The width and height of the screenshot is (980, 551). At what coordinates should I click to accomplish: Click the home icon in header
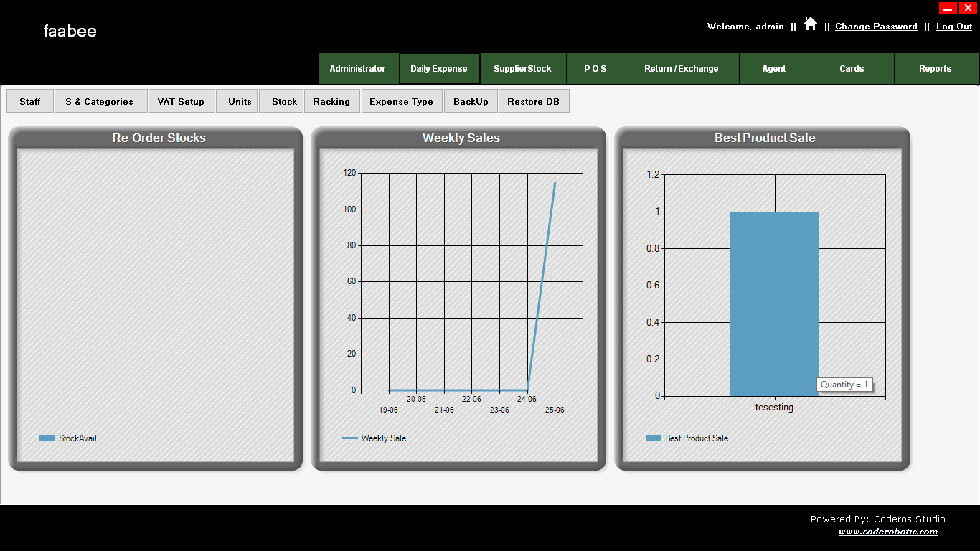810,24
